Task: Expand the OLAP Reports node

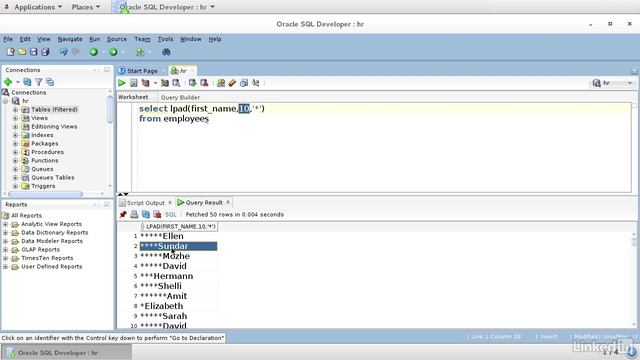Action: [5, 249]
